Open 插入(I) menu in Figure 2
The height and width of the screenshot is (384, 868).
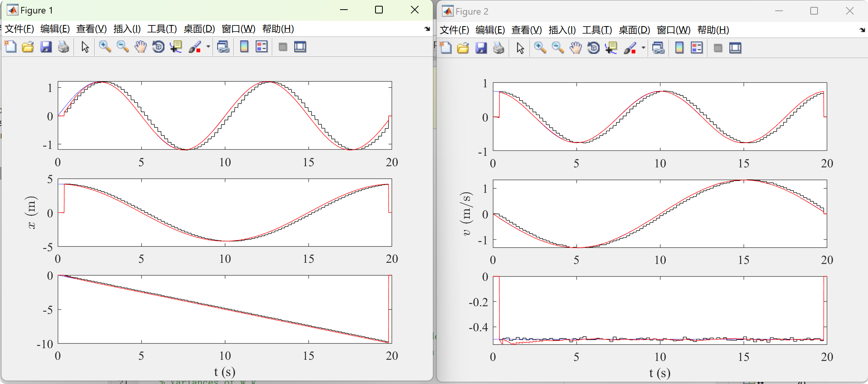(562, 30)
